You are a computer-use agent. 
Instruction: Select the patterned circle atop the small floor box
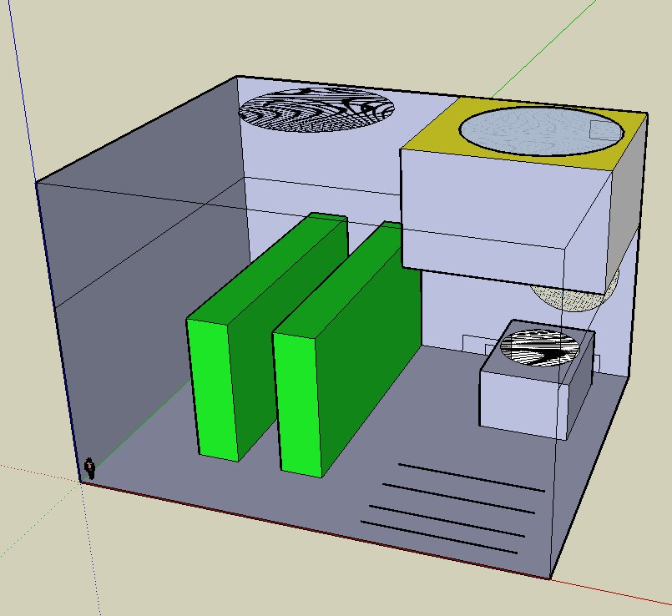(x=539, y=348)
